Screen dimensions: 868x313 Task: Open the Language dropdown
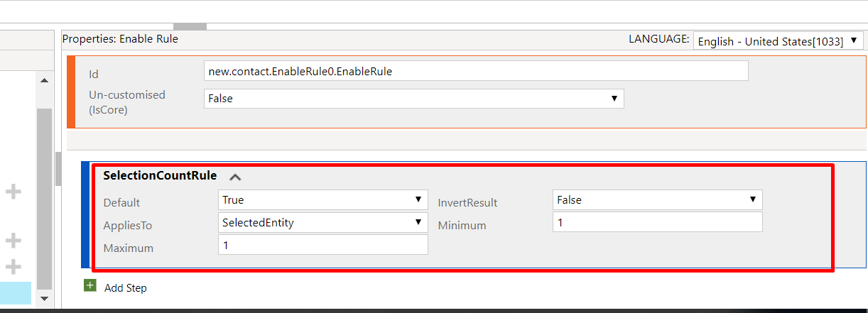pyautogui.click(x=778, y=41)
